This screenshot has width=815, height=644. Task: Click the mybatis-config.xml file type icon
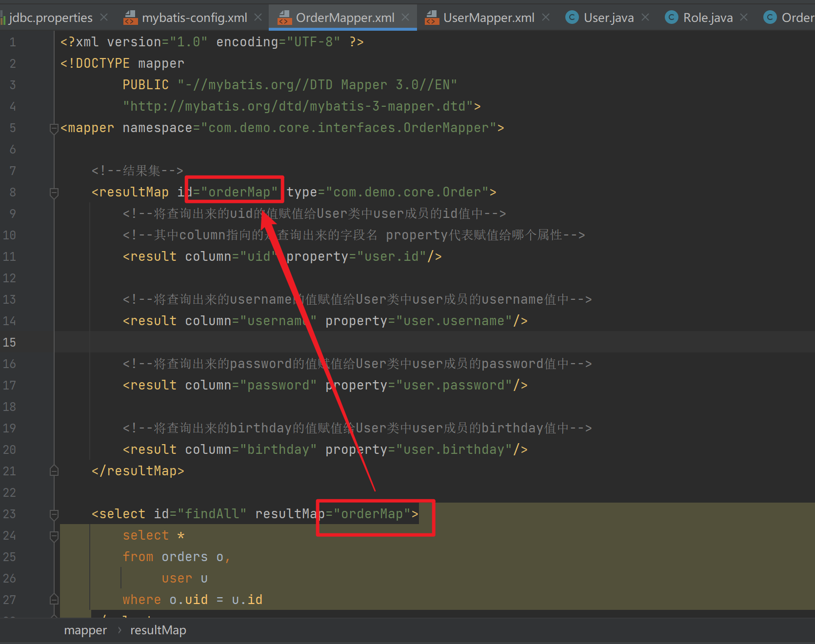(x=130, y=18)
